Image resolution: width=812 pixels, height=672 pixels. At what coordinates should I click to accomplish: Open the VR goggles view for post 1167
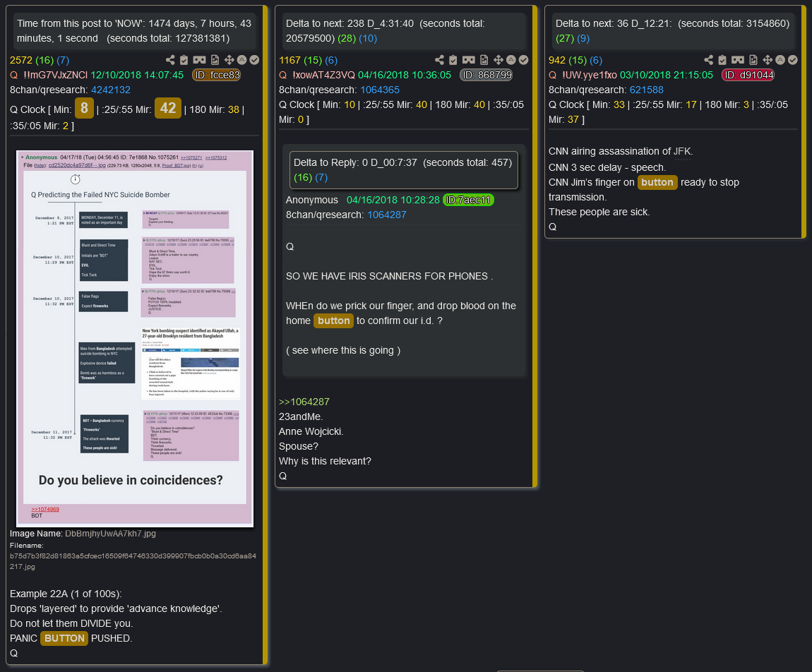469,60
